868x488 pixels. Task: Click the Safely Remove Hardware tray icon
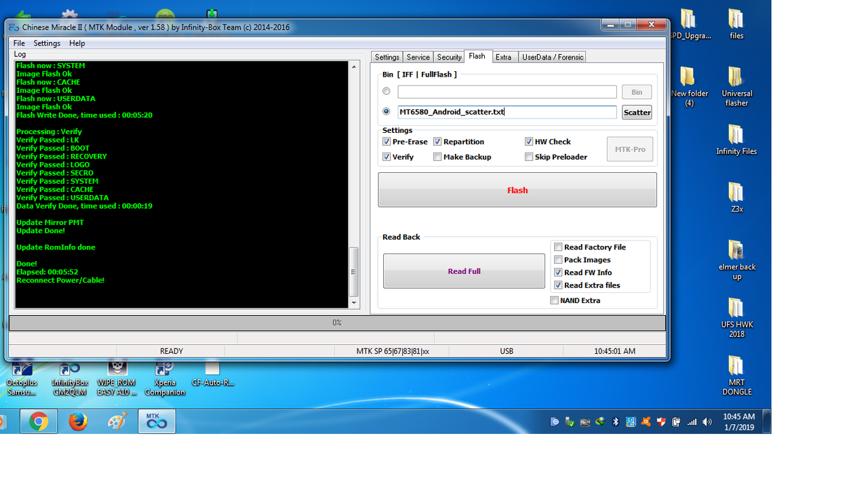(x=570, y=422)
